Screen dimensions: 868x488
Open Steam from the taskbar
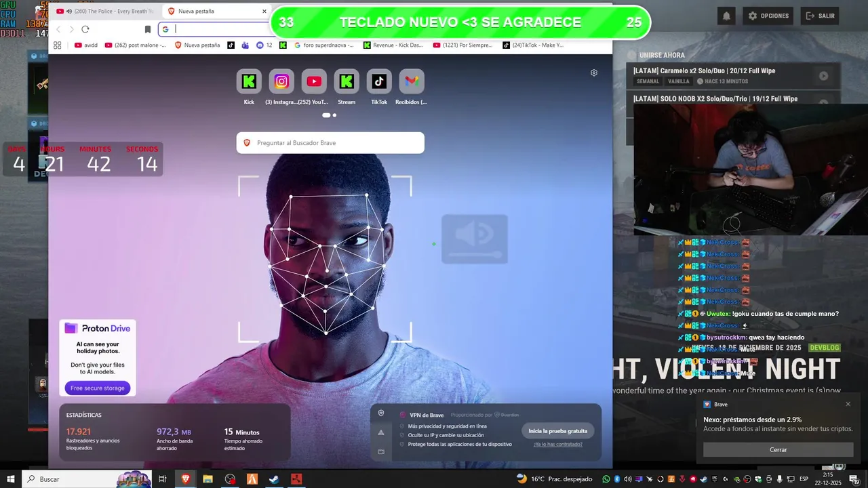(274, 479)
